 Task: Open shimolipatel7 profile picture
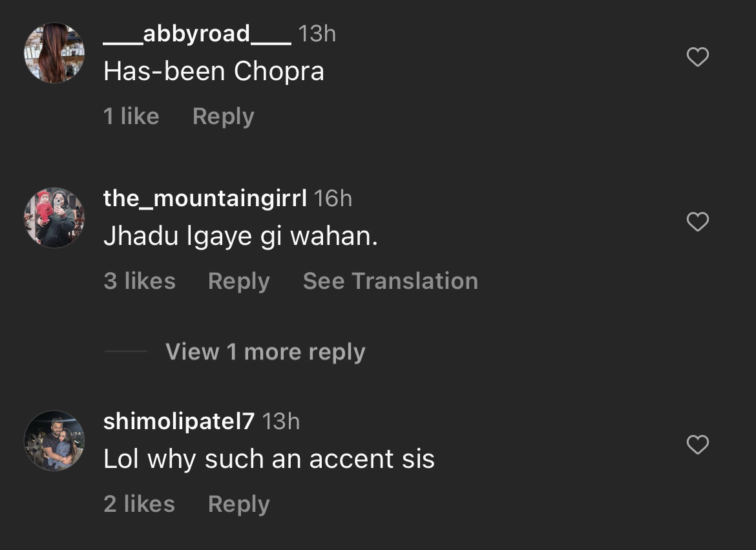[x=54, y=440]
